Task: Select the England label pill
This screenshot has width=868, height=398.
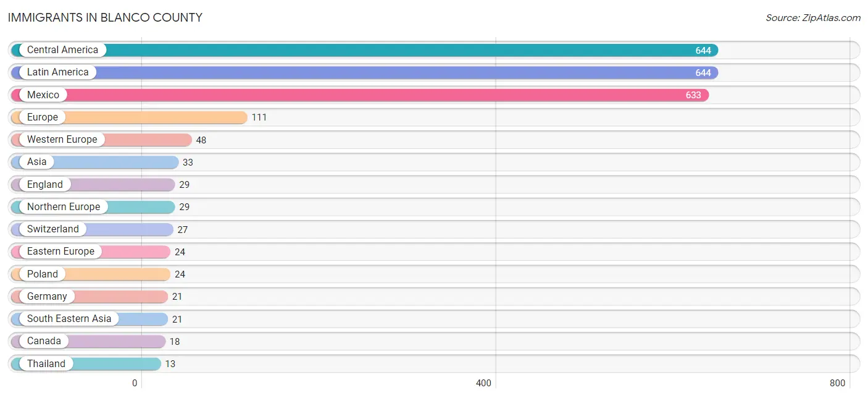Action: click(x=45, y=184)
